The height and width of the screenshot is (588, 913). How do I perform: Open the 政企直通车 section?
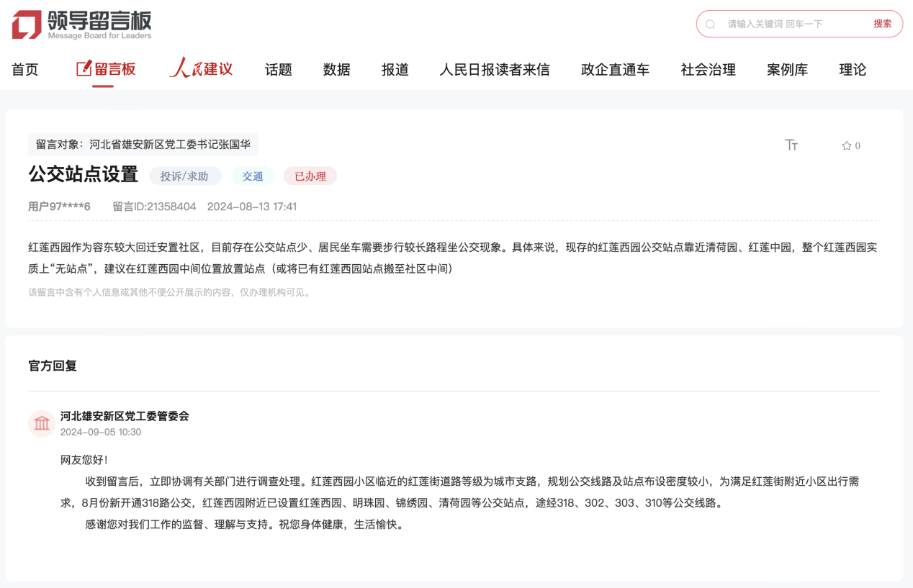pos(615,69)
